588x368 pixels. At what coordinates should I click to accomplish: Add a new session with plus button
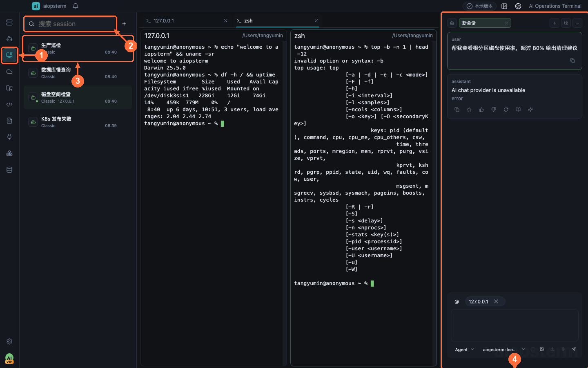click(x=124, y=24)
